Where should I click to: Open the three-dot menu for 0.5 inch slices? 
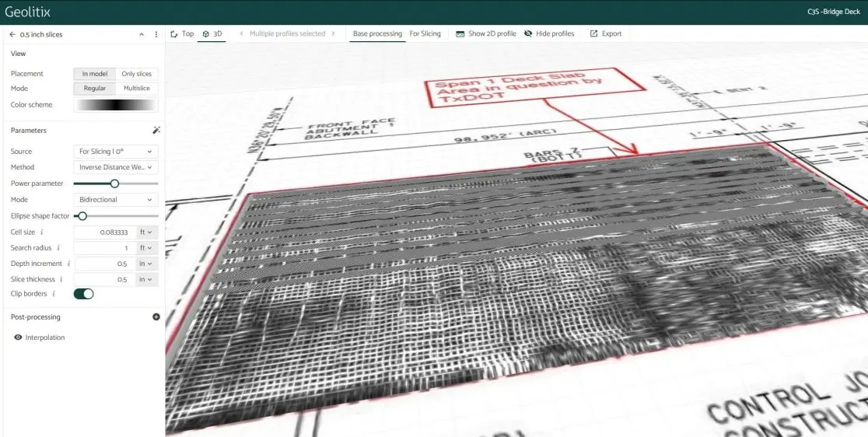tap(156, 34)
